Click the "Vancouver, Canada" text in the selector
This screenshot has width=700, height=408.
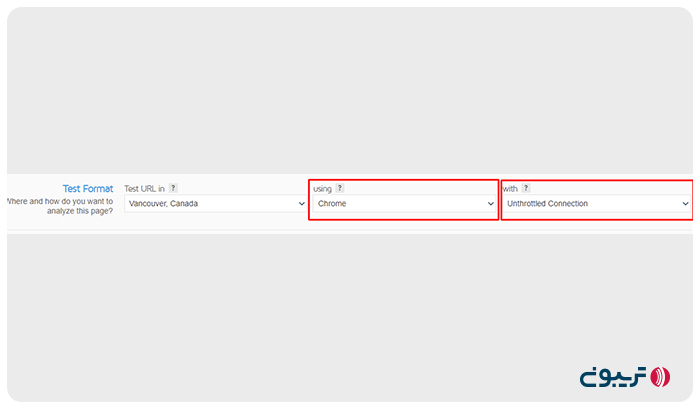(162, 204)
